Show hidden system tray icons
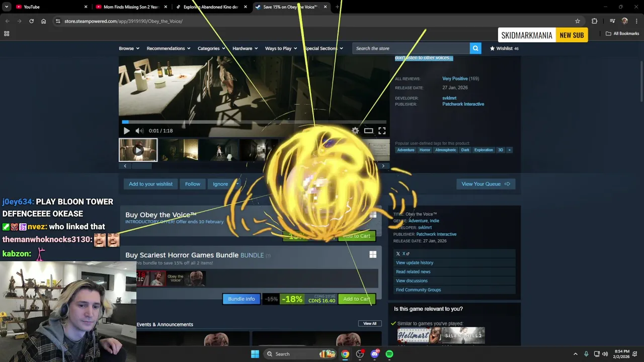The image size is (644, 362). tap(576, 354)
